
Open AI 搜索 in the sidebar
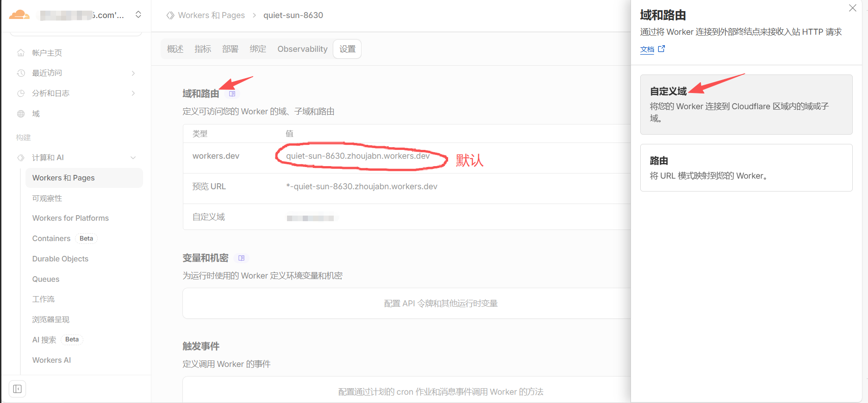coord(44,340)
